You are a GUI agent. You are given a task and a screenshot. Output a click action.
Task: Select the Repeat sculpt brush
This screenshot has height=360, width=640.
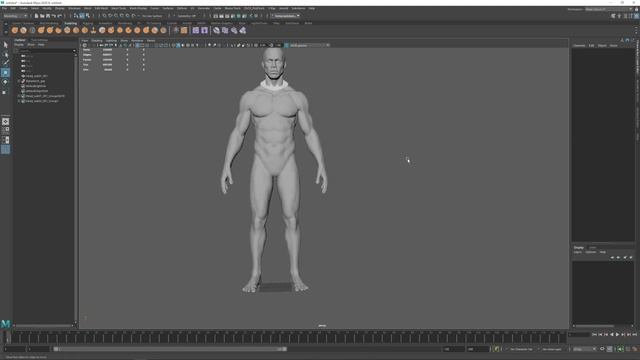coord(85,30)
